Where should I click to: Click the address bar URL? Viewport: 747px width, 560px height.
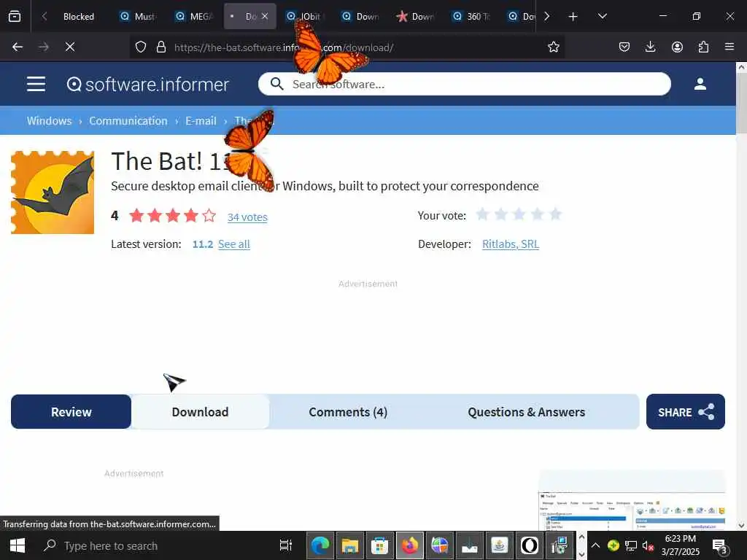click(x=284, y=47)
